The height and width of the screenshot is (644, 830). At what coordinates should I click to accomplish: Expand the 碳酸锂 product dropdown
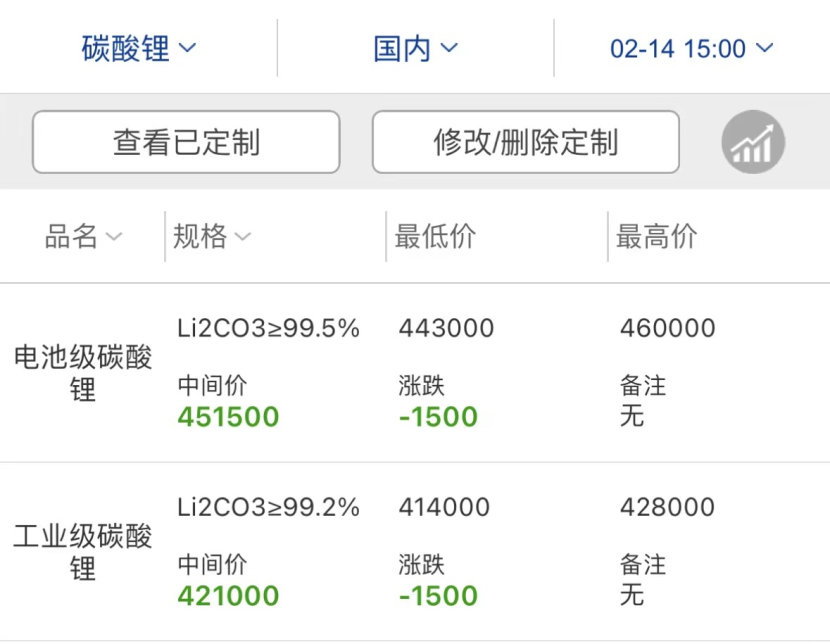point(139,48)
